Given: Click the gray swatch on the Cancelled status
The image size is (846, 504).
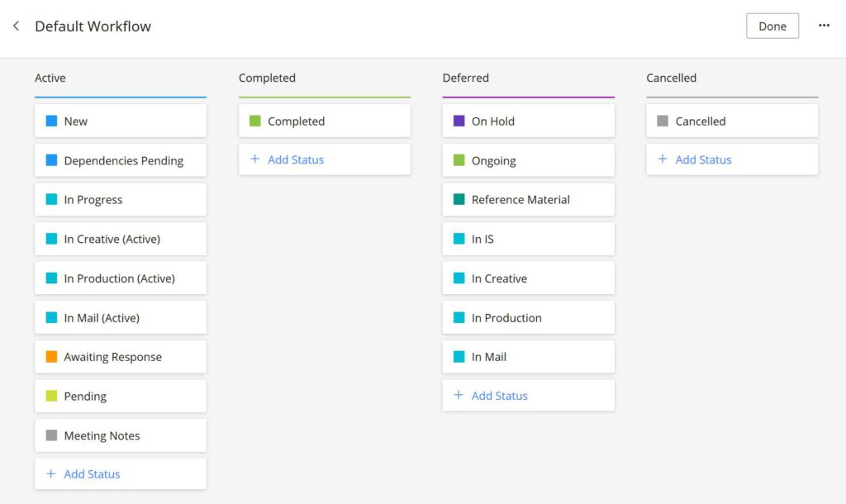Looking at the screenshot, I should [x=661, y=121].
